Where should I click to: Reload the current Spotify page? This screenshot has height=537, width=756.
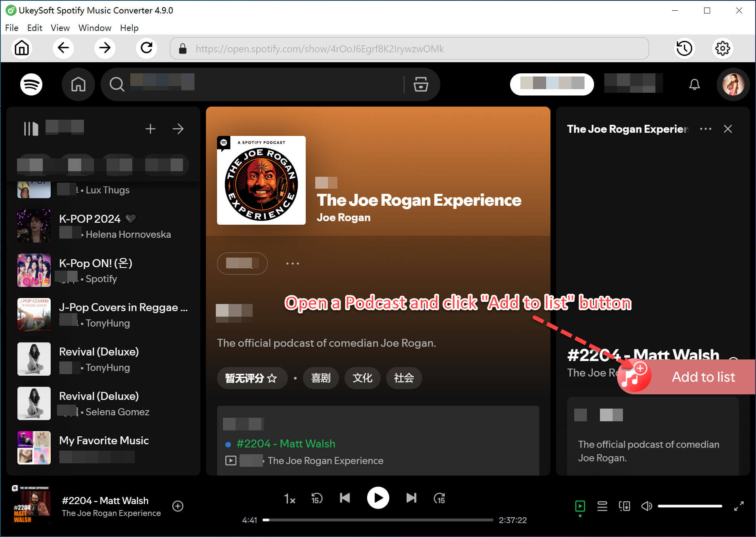click(x=147, y=48)
